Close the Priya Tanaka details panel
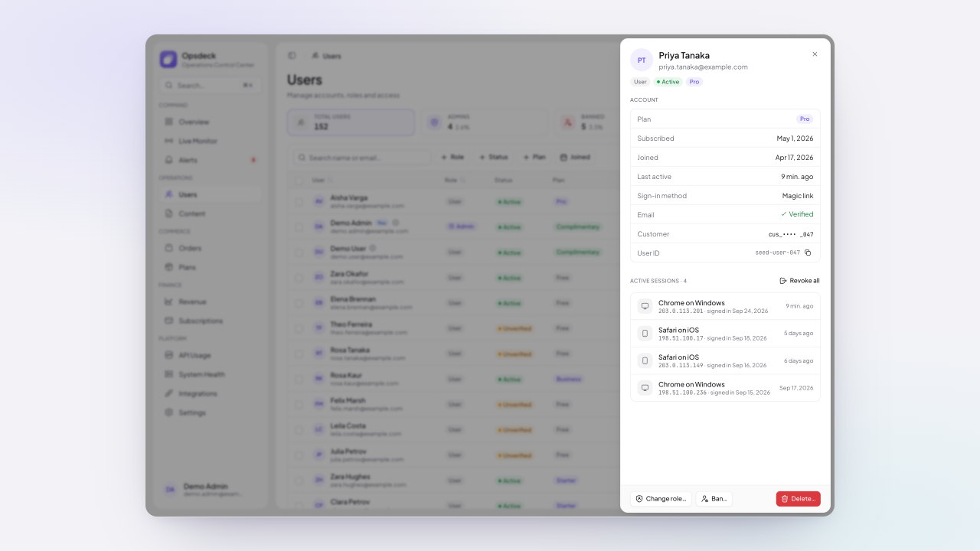The height and width of the screenshot is (551, 980). click(815, 54)
